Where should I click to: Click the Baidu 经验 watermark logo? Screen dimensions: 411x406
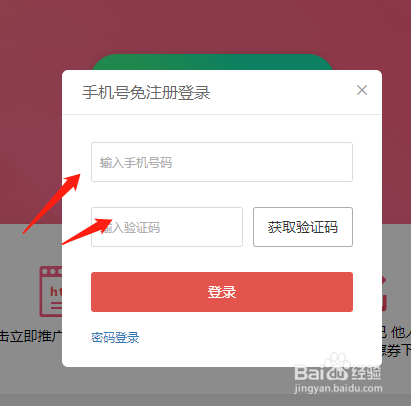338,372
